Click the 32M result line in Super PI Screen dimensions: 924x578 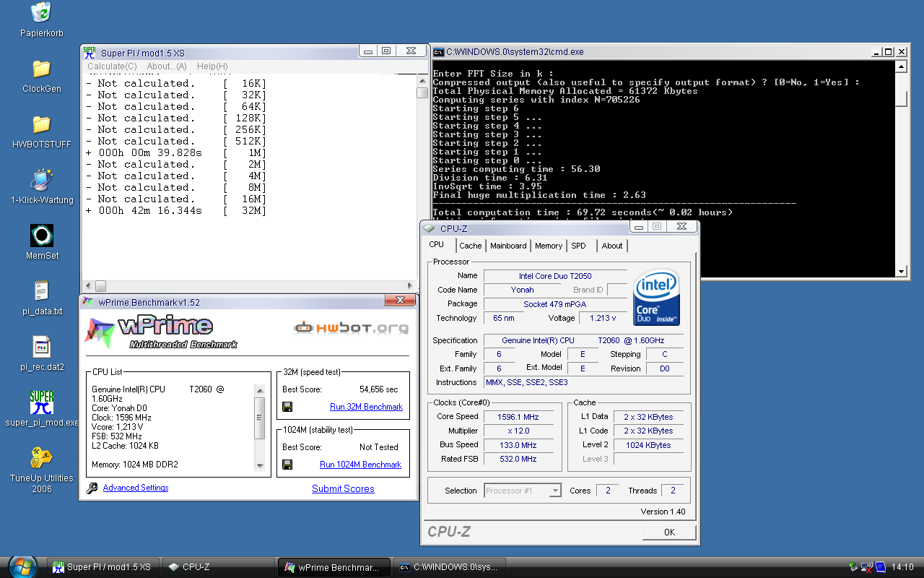click(177, 210)
